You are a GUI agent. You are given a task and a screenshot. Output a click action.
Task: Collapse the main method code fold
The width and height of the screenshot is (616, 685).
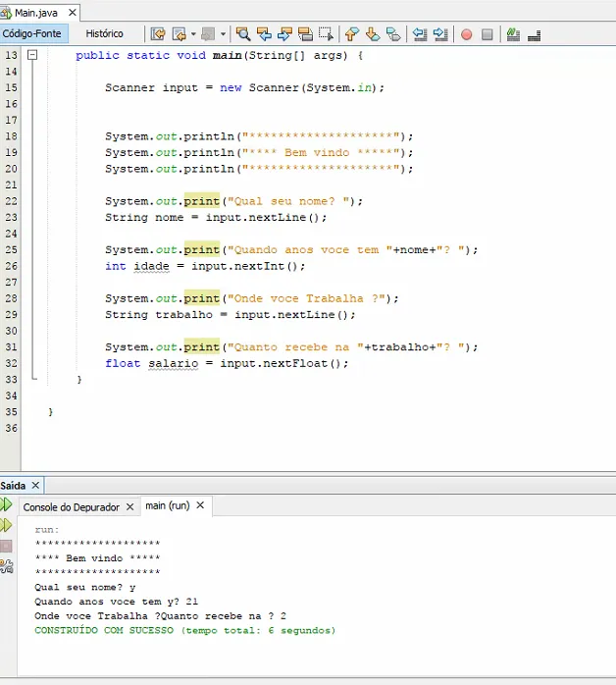(31, 56)
